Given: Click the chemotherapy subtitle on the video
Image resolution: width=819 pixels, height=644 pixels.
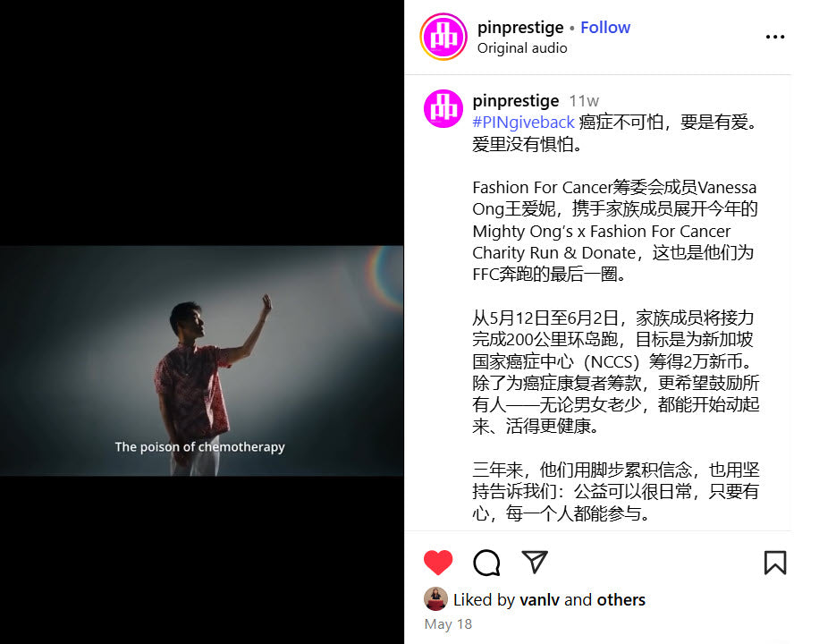Looking at the screenshot, I should (200, 447).
